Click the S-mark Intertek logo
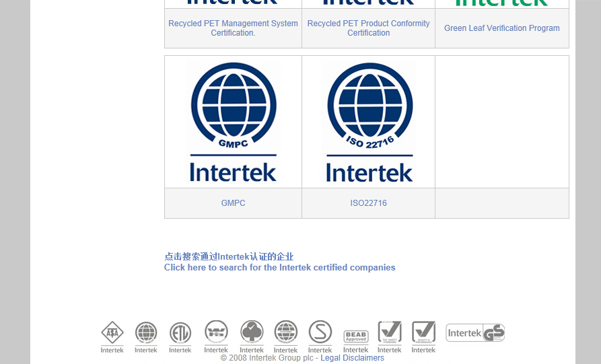This screenshot has height=364, width=601. (x=320, y=337)
